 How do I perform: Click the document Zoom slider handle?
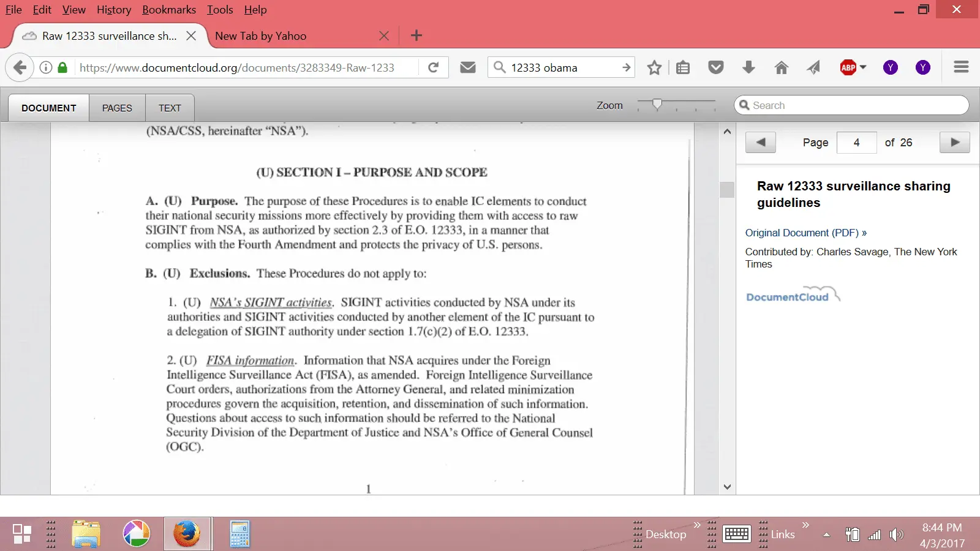tap(657, 105)
